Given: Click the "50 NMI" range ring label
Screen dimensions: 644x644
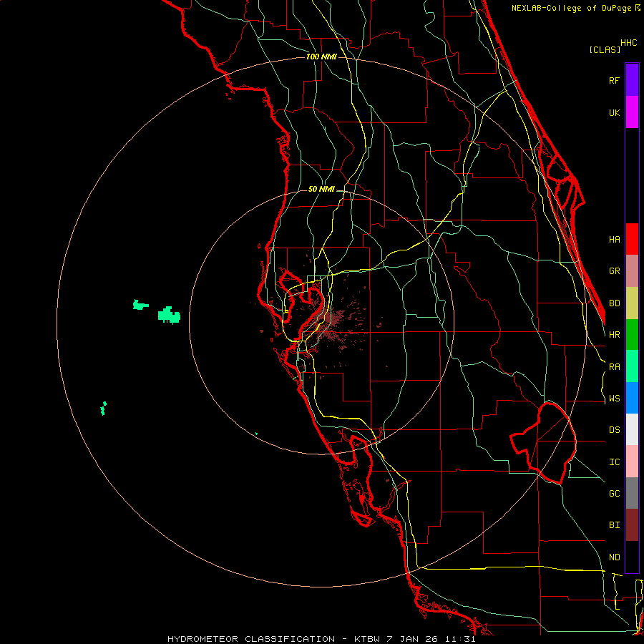Looking at the screenshot, I should (321, 189).
